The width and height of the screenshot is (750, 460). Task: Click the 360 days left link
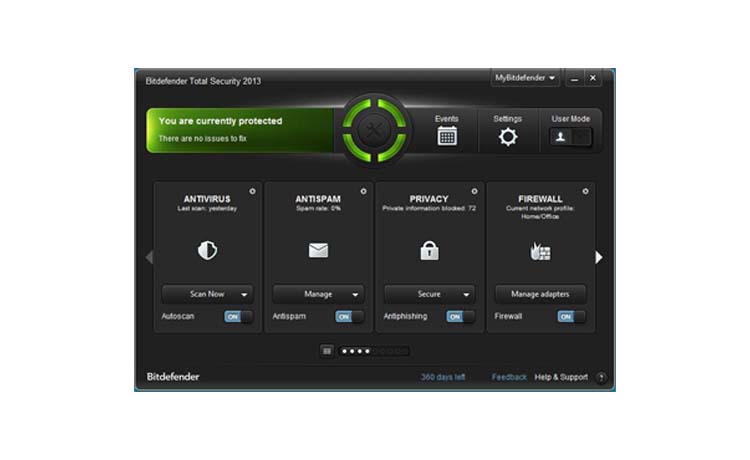pos(443,377)
